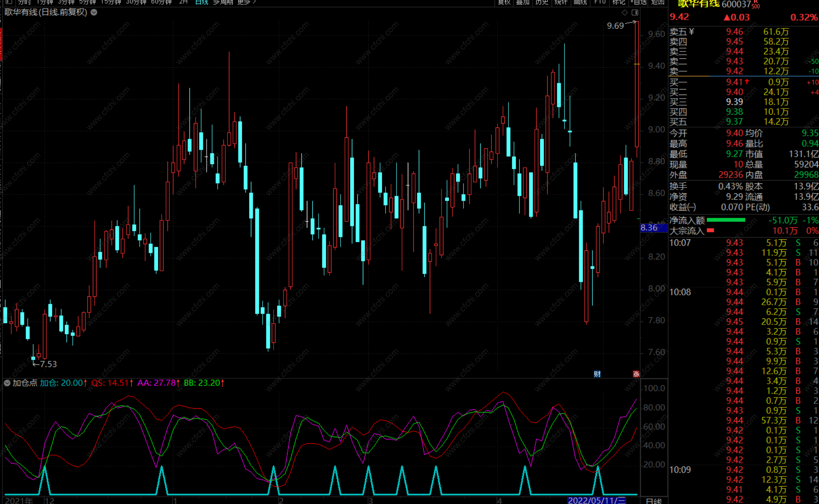Expand the 加仓点 indicator menu arrow
The image size is (819, 504).
(7, 383)
